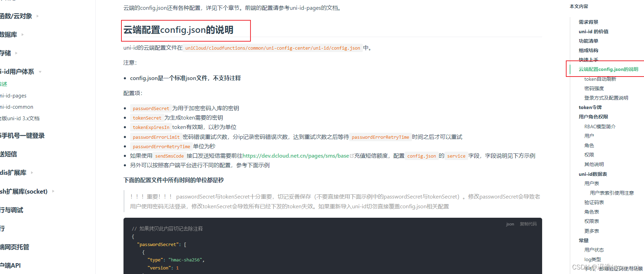Open 手机号一键登录 sidebar section

[x=22, y=136]
